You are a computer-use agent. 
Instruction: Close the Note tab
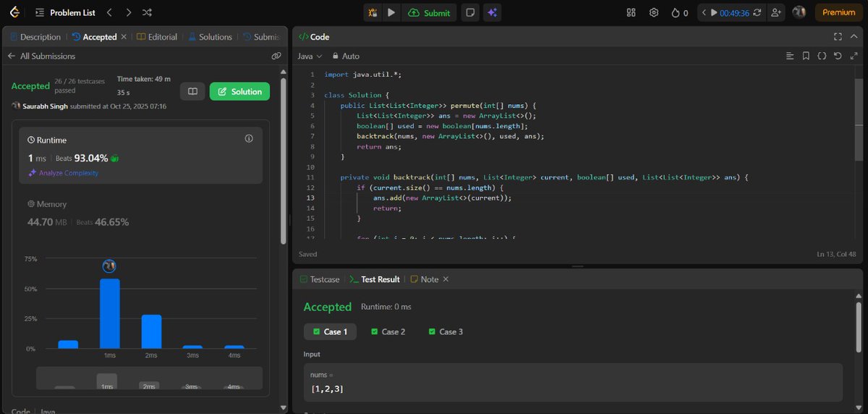pos(446,279)
